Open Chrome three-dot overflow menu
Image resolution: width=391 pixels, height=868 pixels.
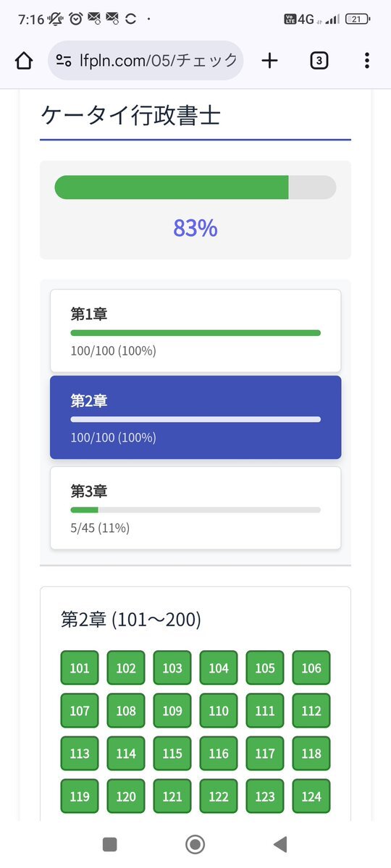coord(366,61)
